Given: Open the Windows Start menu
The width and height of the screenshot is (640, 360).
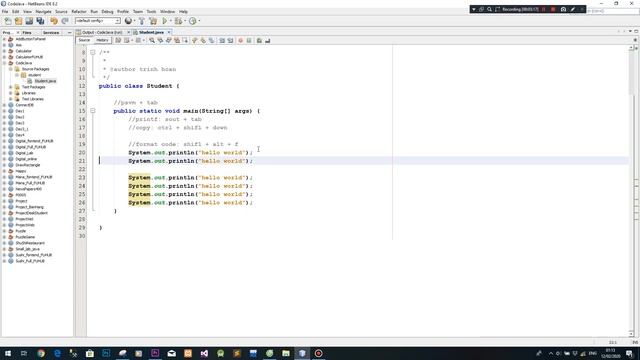Looking at the screenshot, I should 8,353.
